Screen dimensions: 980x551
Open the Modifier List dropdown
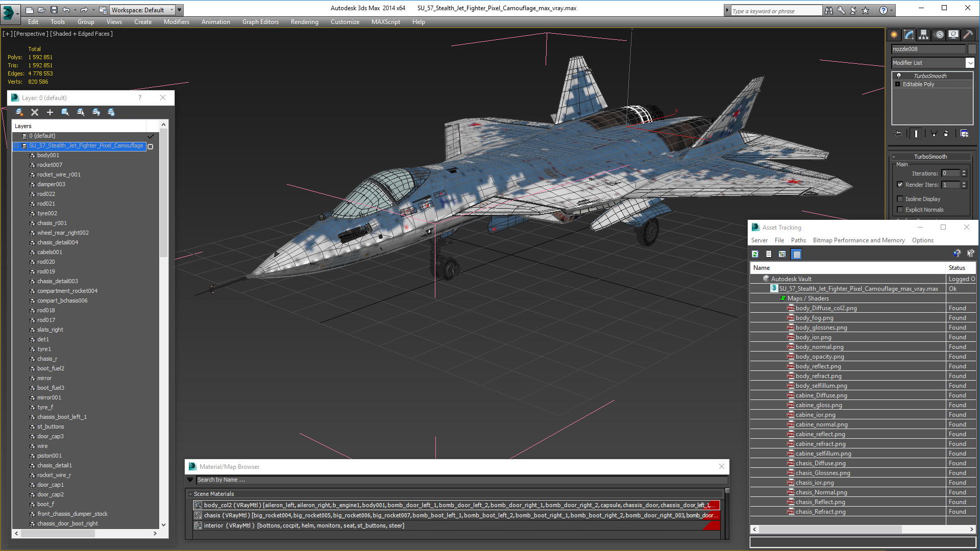[x=970, y=63]
